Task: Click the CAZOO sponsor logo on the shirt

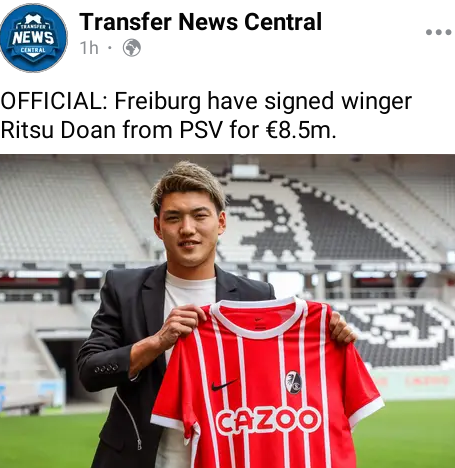Action: (x=267, y=421)
